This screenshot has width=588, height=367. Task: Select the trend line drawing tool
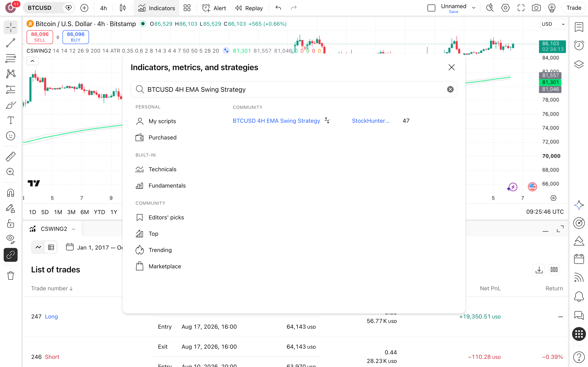coord(10,43)
